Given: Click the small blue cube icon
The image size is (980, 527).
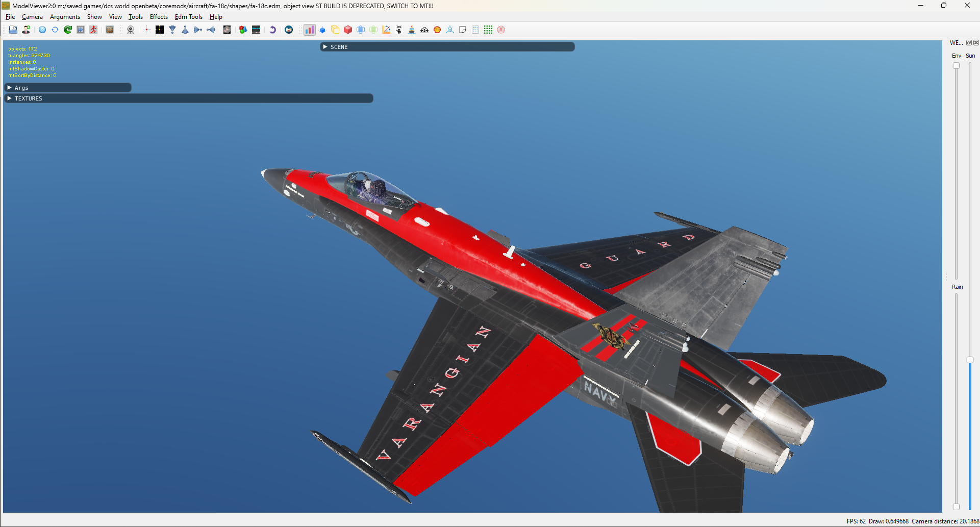Looking at the screenshot, I should click(x=322, y=30).
